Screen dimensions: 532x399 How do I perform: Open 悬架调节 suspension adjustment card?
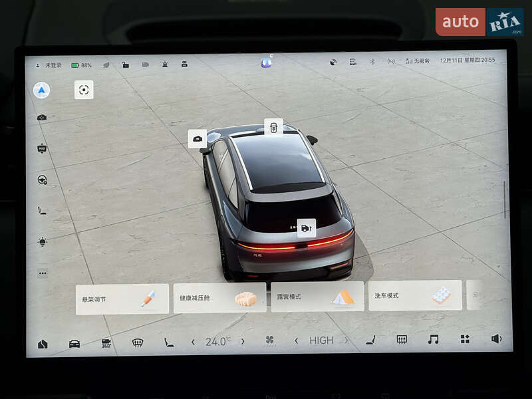click(x=122, y=299)
